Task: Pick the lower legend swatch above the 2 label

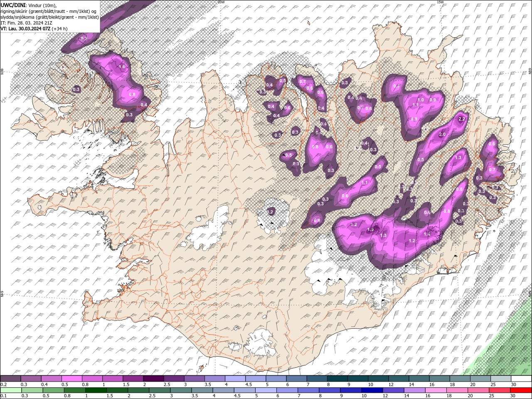Action: point(138,390)
